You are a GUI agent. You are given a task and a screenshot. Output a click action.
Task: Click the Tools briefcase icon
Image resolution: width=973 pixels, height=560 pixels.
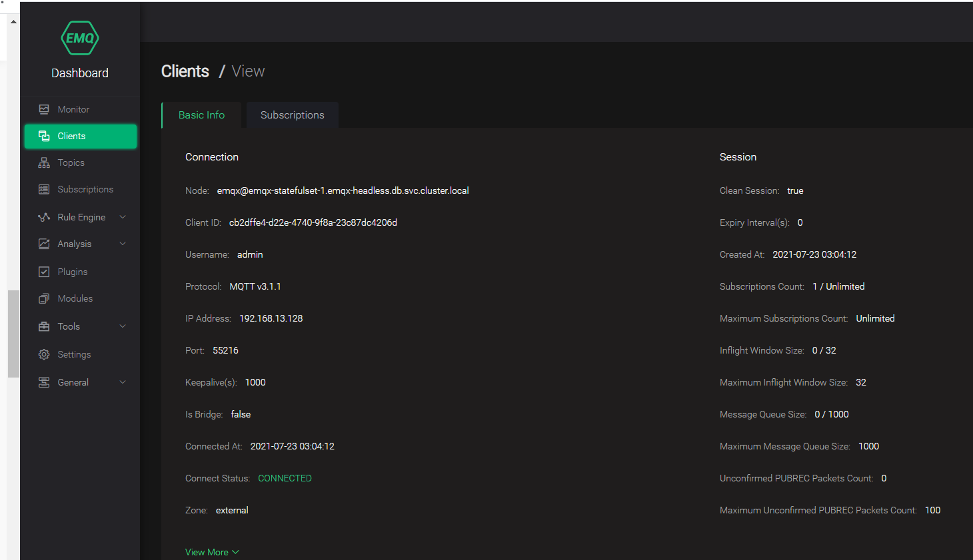point(44,326)
